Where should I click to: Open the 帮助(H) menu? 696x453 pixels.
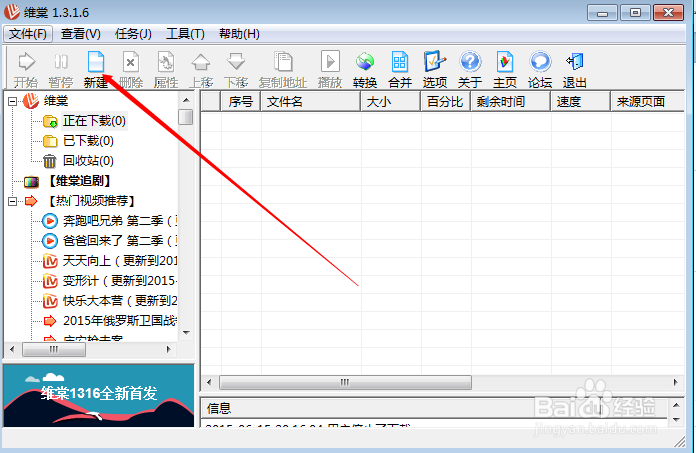pyautogui.click(x=239, y=34)
